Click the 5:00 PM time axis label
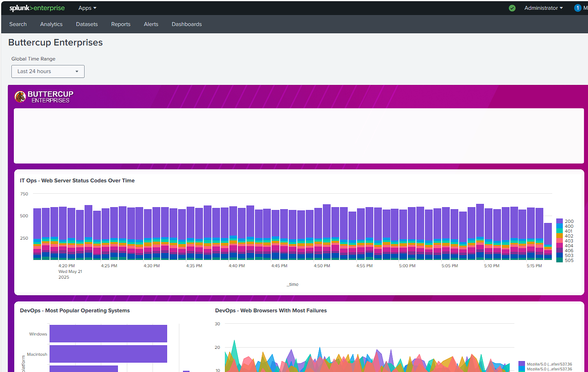The image size is (588, 372). coord(407,266)
